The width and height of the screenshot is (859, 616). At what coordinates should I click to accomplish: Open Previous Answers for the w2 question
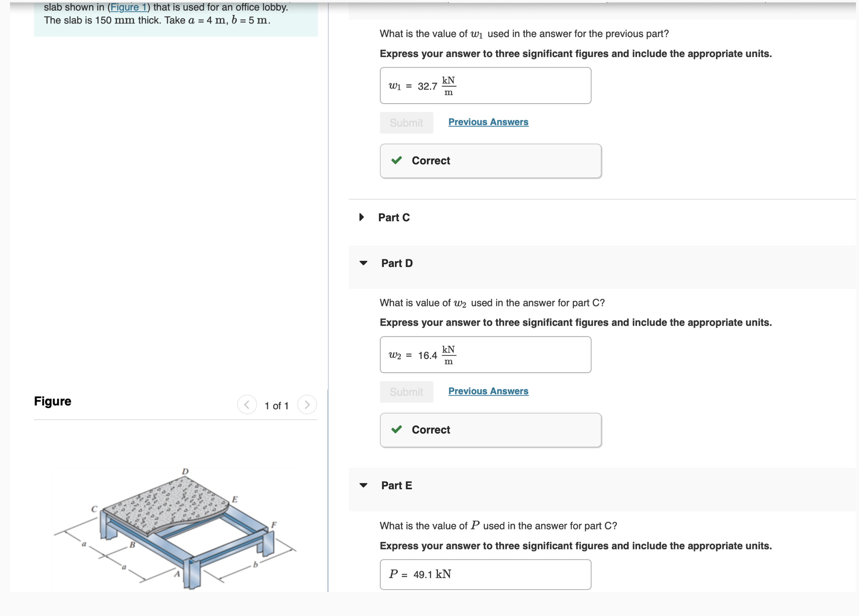coord(488,391)
